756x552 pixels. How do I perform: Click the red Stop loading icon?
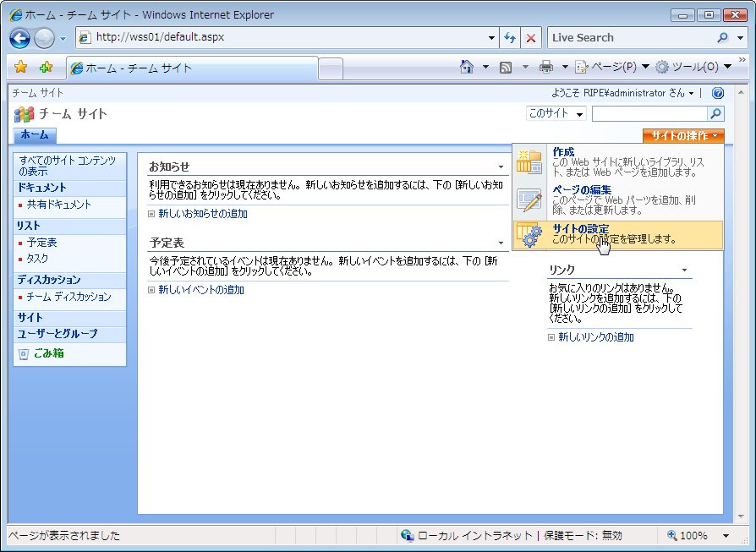(x=531, y=37)
